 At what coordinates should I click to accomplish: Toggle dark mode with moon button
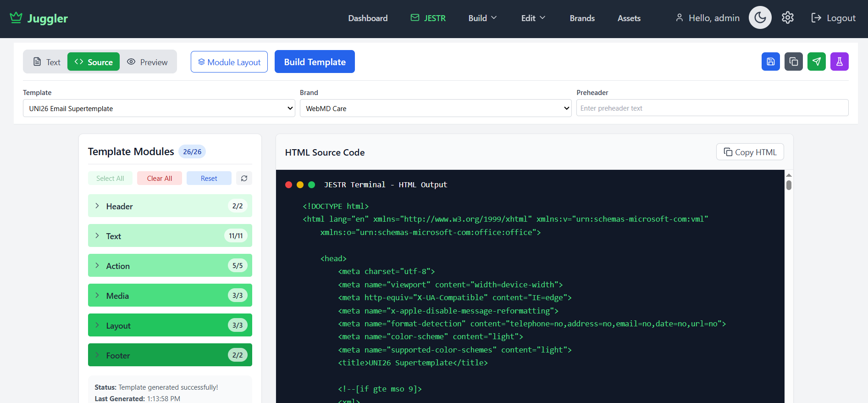pyautogui.click(x=760, y=18)
